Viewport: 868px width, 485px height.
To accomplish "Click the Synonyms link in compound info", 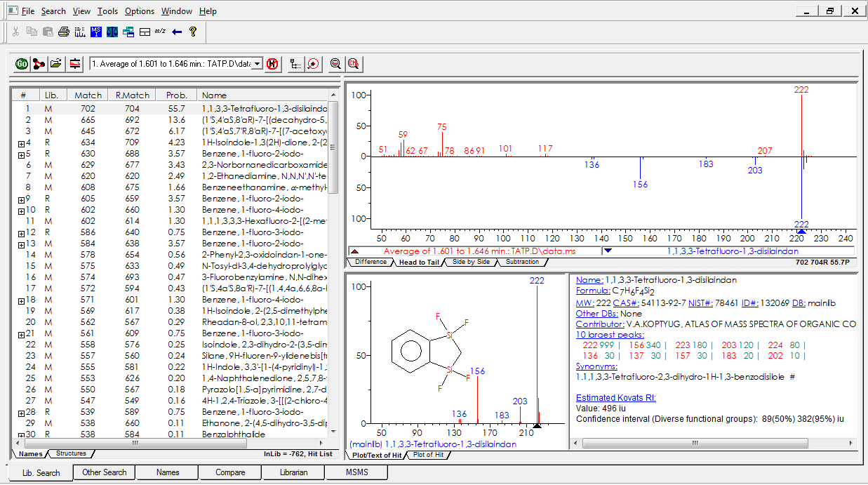I will (597, 366).
